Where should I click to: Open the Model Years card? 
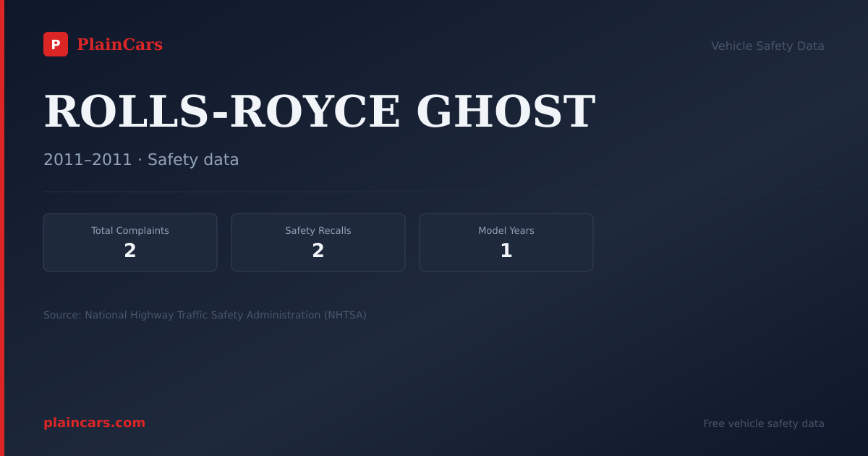(506, 242)
